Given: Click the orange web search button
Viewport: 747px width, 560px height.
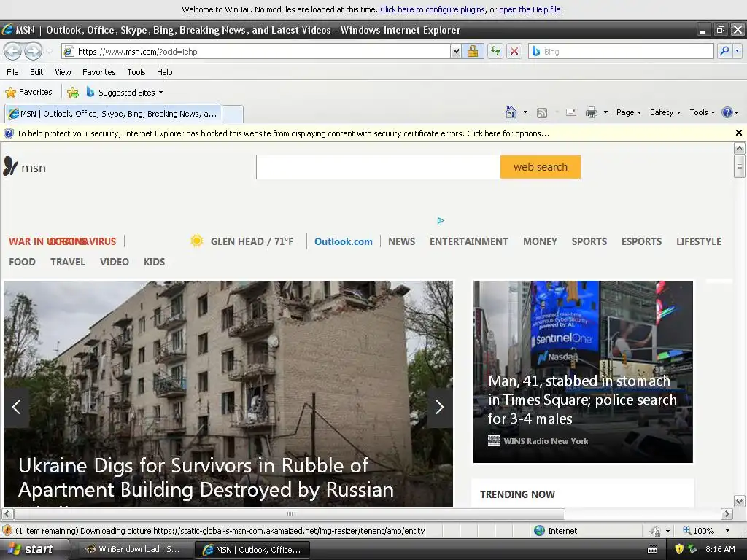Looking at the screenshot, I should [x=541, y=167].
